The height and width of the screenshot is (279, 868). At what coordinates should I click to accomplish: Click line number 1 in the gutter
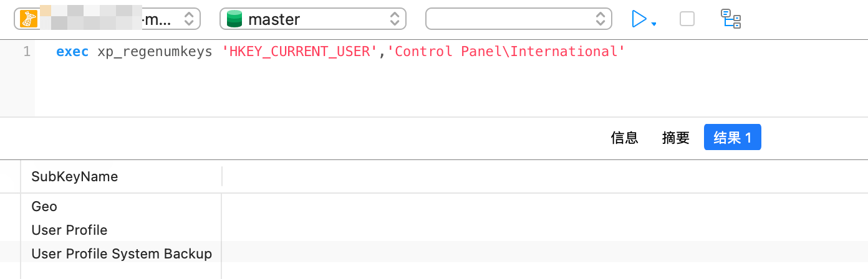(26, 52)
